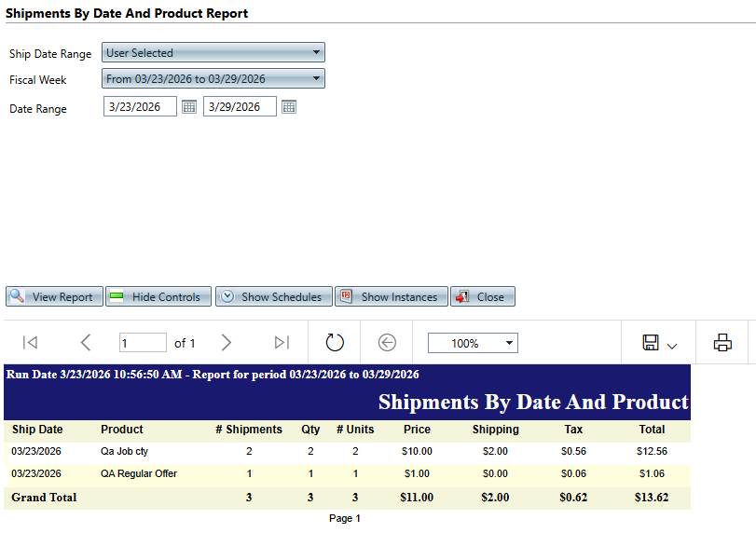This screenshot has width=756, height=533.
Task: Refresh the report viewer
Action: [x=335, y=343]
